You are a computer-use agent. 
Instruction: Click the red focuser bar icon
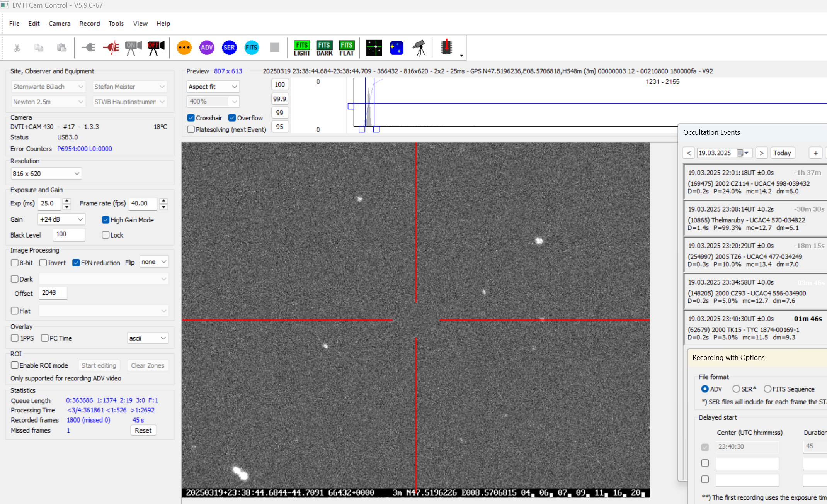pyautogui.click(x=446, y=47)
